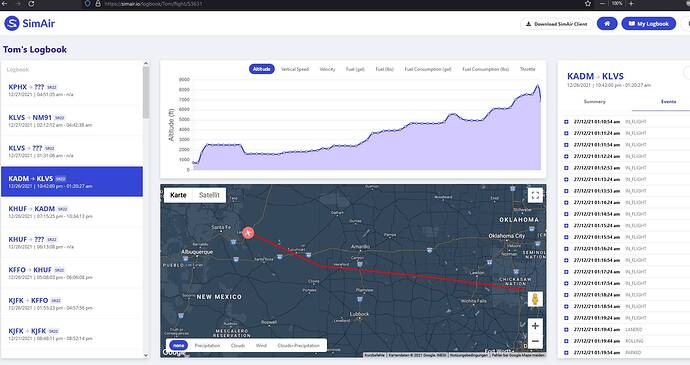Open the KJFK to KFFO flight entry
This screenshot has width=690, height=365.
[72, 303]
